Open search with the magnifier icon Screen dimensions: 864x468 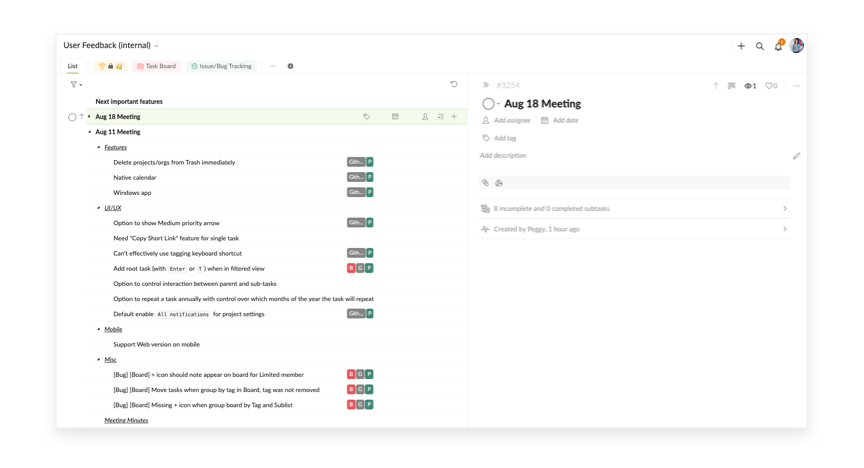pyautogui.click(x=760, y=46)
